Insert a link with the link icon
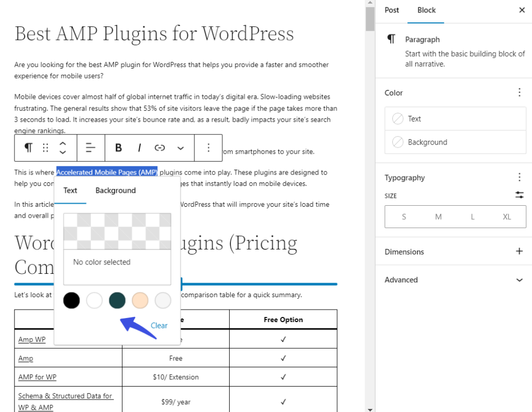 click(159, 148)
